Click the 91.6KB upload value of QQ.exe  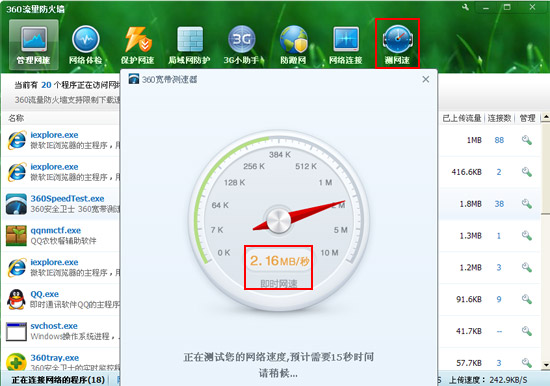coord(469,299)
